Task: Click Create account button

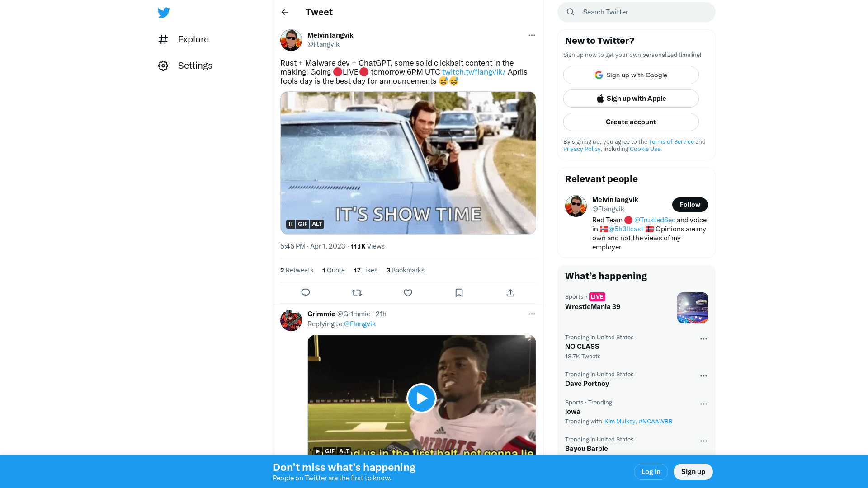Action: 631,122
